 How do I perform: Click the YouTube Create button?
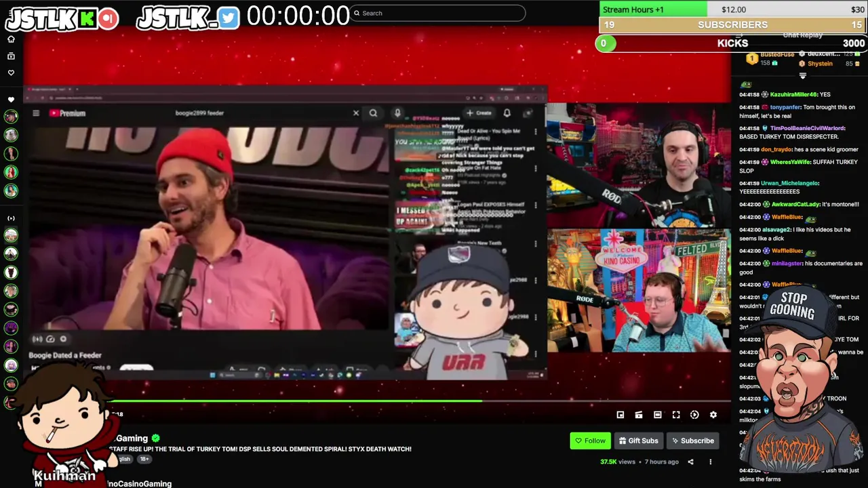tap(479, 113)
